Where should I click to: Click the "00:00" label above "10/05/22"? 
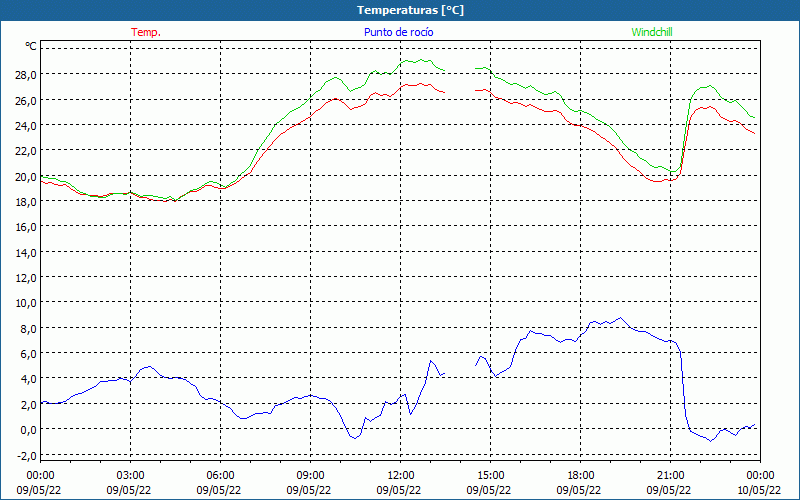pyautogui.click(x=760, y=476)
